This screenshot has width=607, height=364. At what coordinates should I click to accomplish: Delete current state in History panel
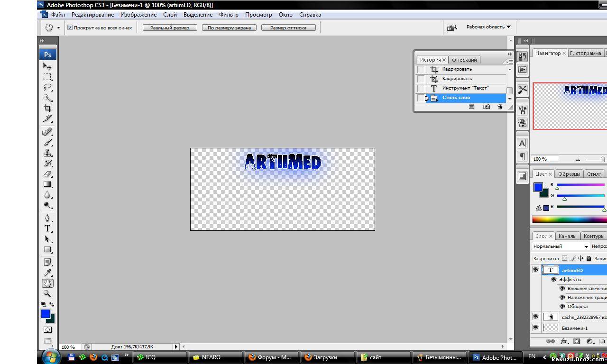pos(499,107)
